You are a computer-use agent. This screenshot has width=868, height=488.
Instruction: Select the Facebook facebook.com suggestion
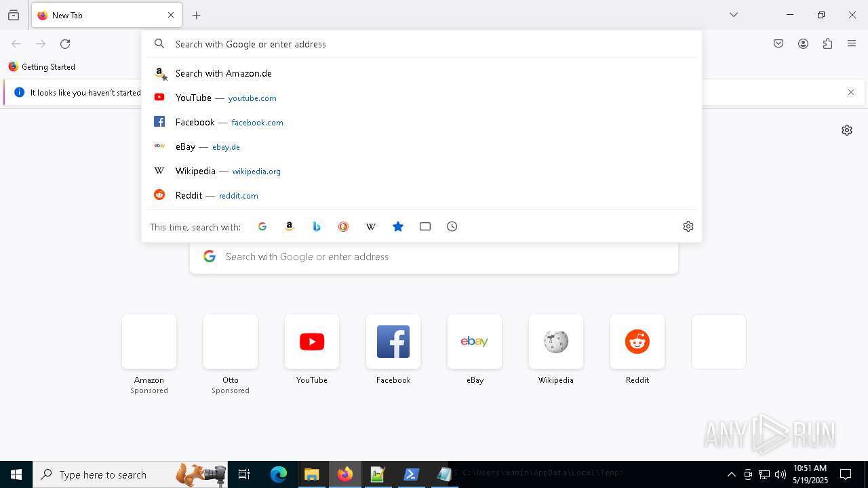coord(422,122)
